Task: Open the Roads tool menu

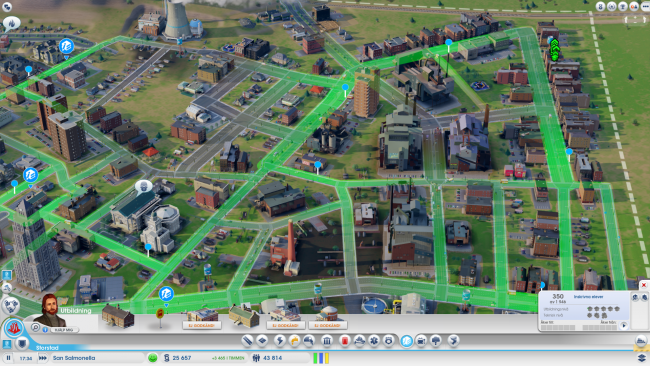Action: click(247, 341)
